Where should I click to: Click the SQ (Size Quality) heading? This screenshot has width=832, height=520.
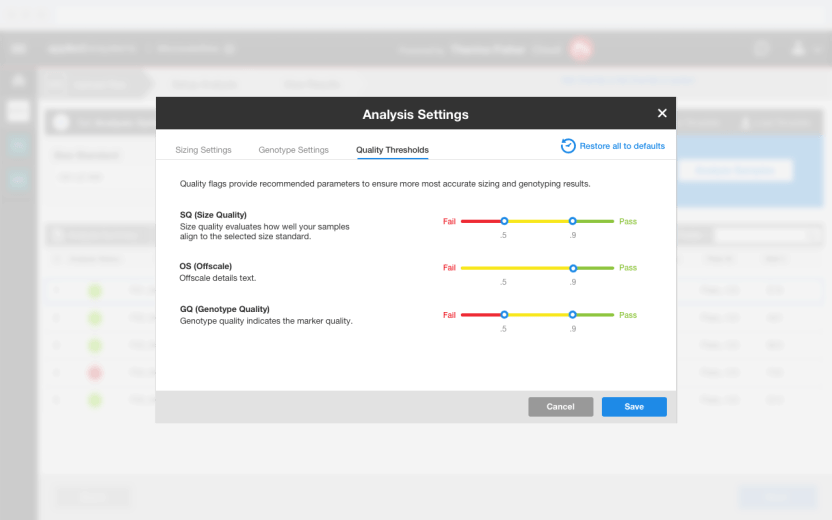point(213,215)
